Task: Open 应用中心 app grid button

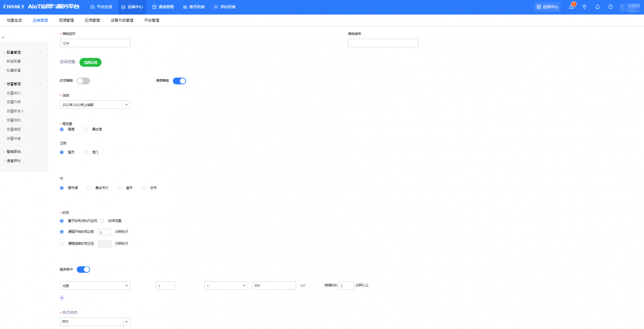Action: [547, 7]
